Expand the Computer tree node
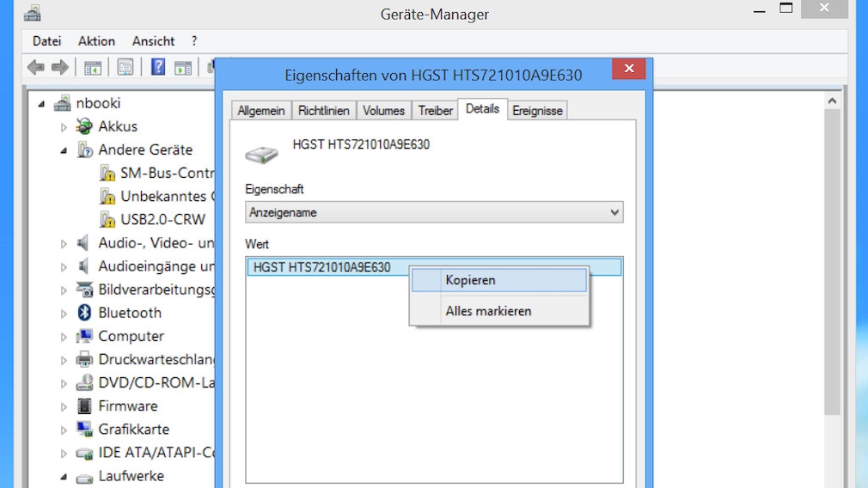This screenshot has width=868, height=488. pyautogui.click(x=64, y=337)
